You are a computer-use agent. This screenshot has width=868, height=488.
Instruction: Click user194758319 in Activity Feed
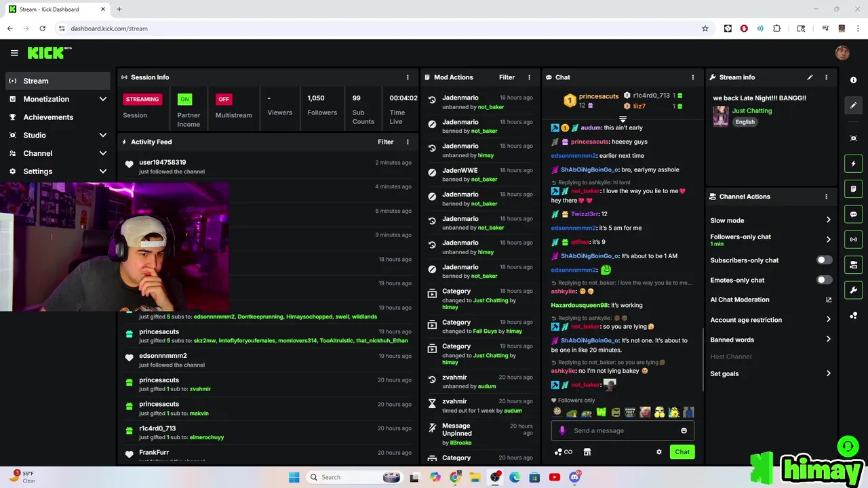click(x=162, y=163)
